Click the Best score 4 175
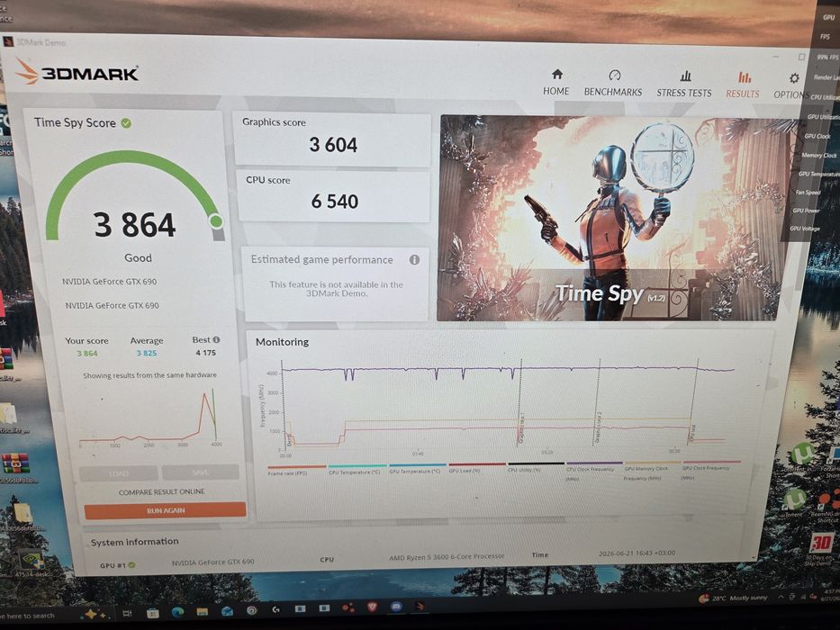Image resolution: width=840 pixels, height=630 pixels. (x=205, y=353)
